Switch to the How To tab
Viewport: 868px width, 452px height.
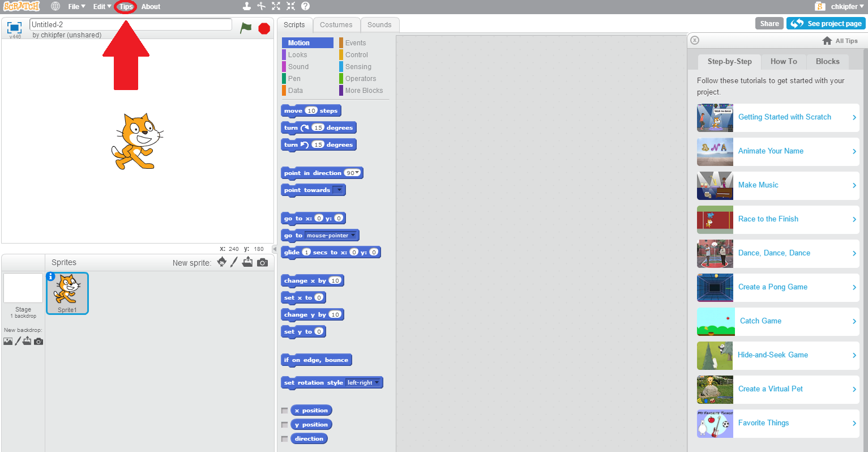tap(784, 62)
